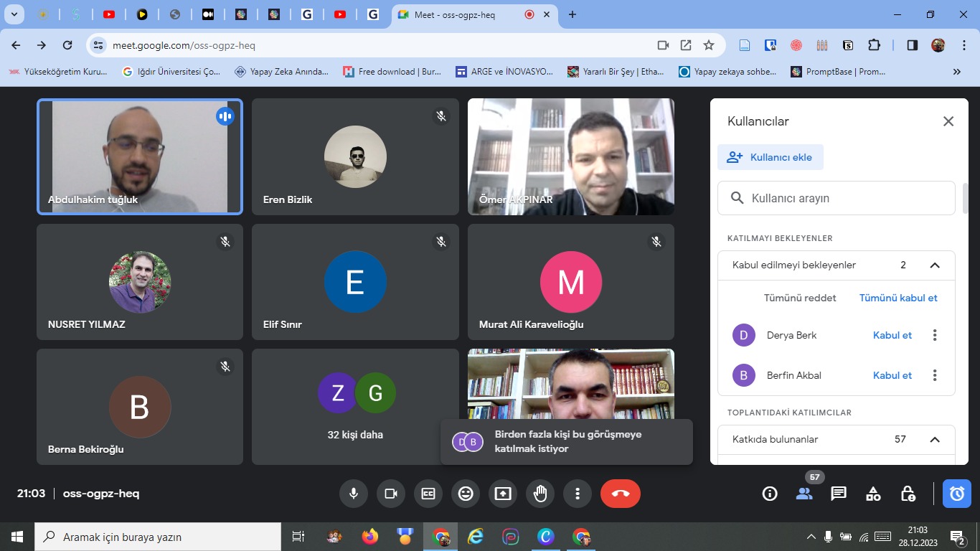Toggle the camera in call controls

coord(391,494)
